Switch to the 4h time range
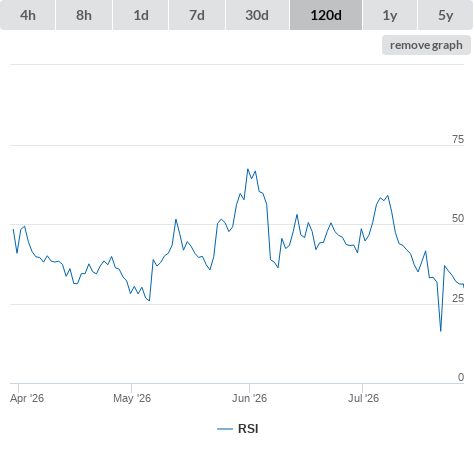Screen dimensions: 474x455 pyautogui.click(x=28, y=15)
